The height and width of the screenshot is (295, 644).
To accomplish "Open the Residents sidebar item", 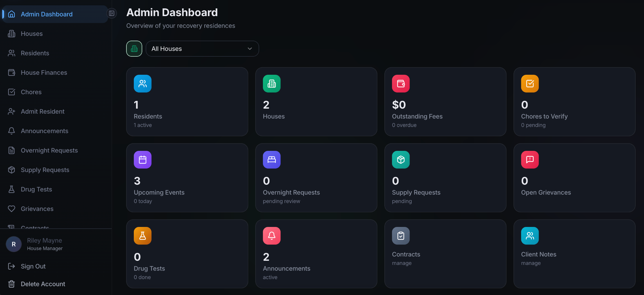I will pos(55,53).
